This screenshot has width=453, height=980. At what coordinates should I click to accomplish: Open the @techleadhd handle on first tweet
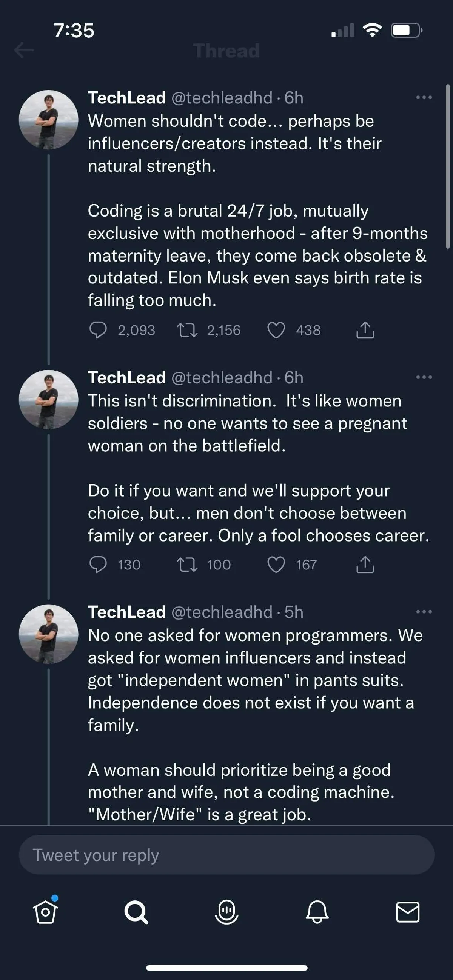pos(222,98)
